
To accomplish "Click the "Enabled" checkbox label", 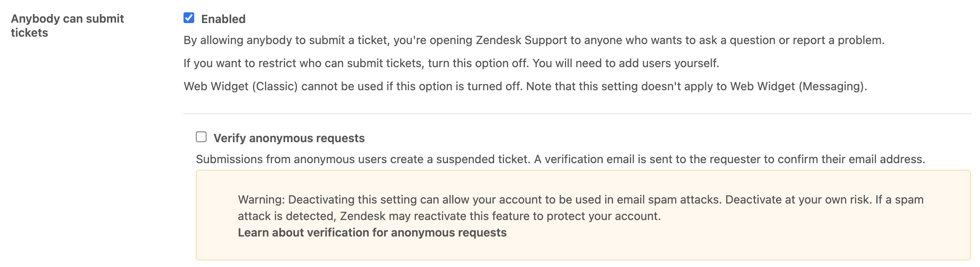I will tap(223, 19).
